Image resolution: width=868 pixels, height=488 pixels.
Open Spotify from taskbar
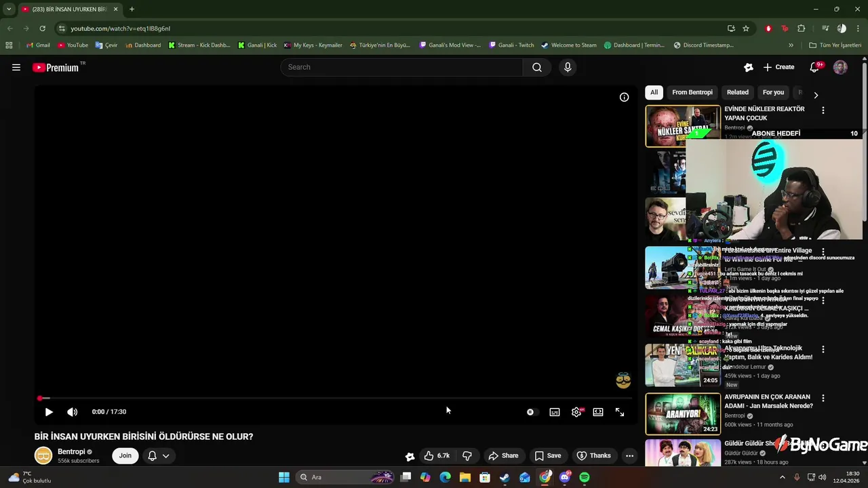(x=585, y=477)
